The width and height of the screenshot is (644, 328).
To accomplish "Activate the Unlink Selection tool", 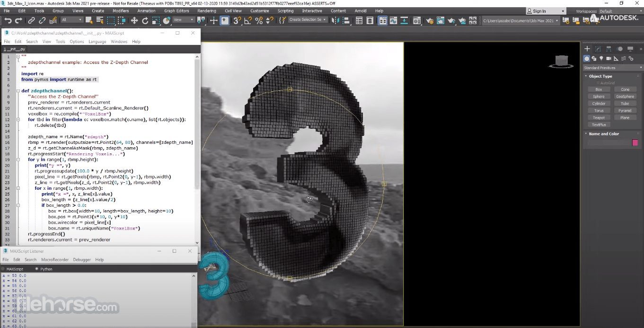I will (x=42, y=20).
